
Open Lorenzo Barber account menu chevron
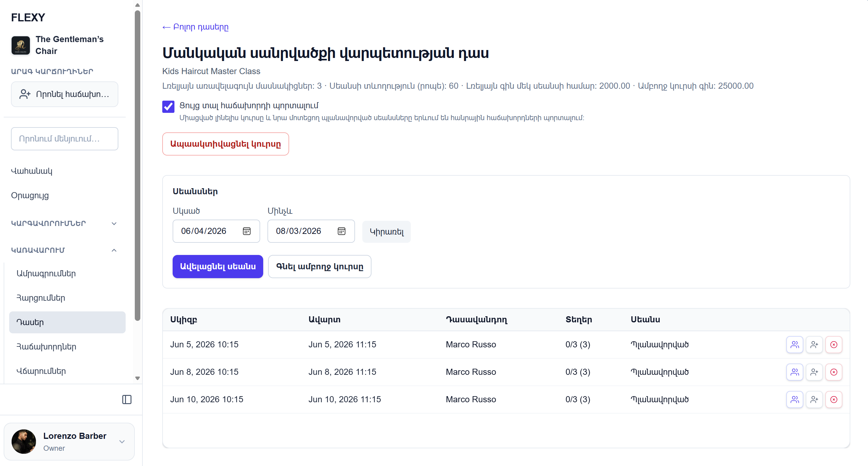click(x=122, y=442)
